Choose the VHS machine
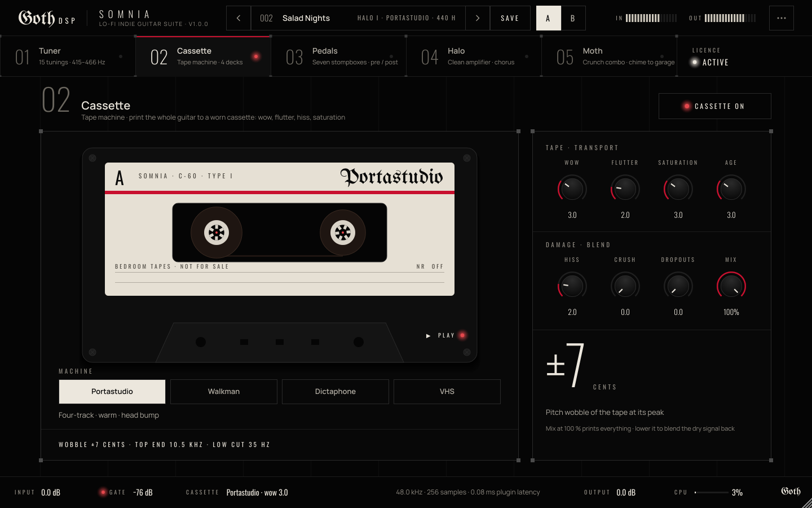This screenshot has height=508, width=812. pos(447,392)
